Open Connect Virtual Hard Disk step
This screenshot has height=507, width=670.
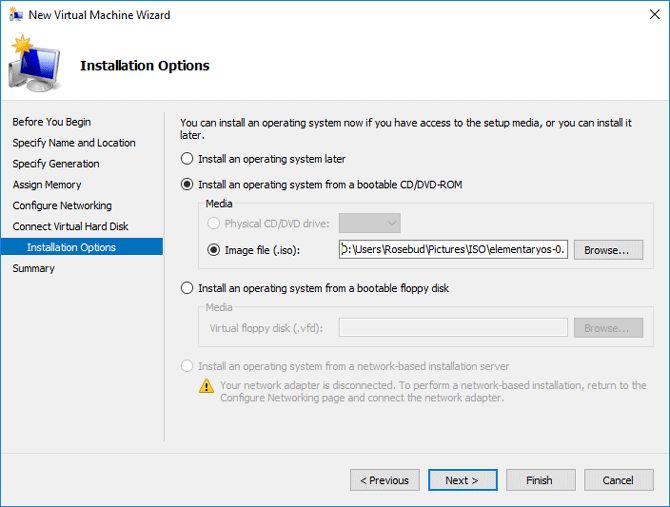pos(70,227)
